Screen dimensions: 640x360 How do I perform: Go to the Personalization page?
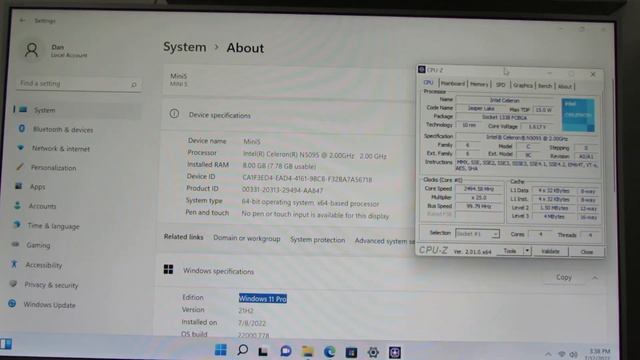click(x=53, y=168)
